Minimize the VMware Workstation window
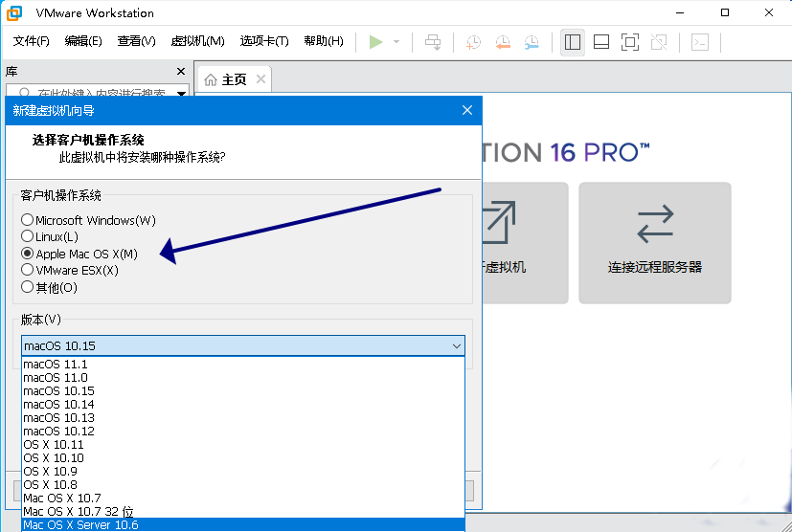This screenshot has height=532, width=792. tap(680, 12)
